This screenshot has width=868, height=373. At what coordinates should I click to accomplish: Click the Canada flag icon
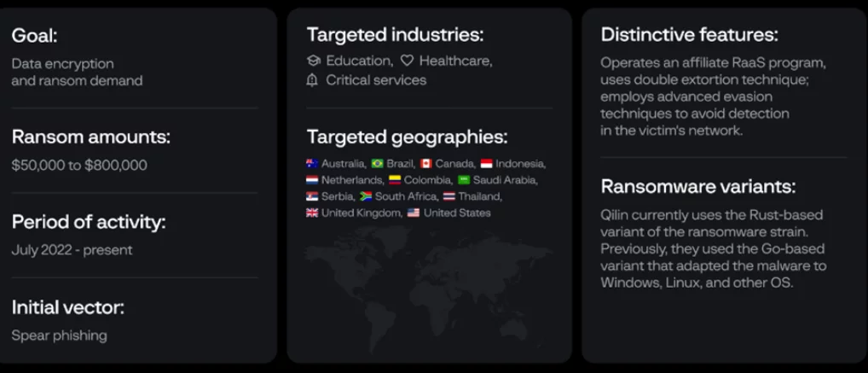click(x=426, y=163)
